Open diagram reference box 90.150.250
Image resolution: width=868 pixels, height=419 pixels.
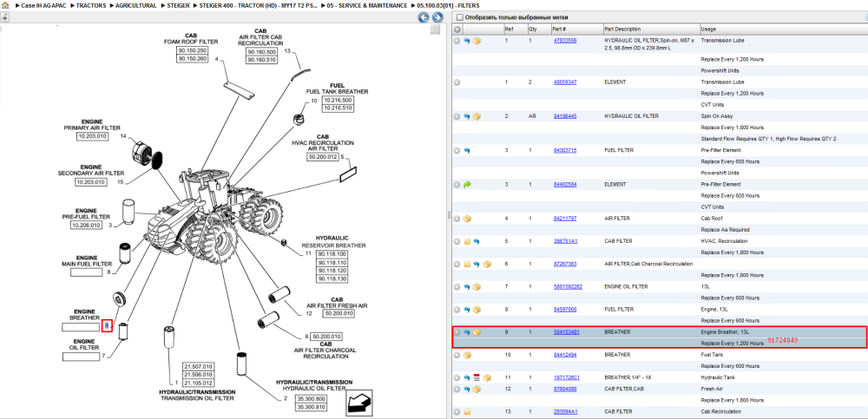click(192, 50)
